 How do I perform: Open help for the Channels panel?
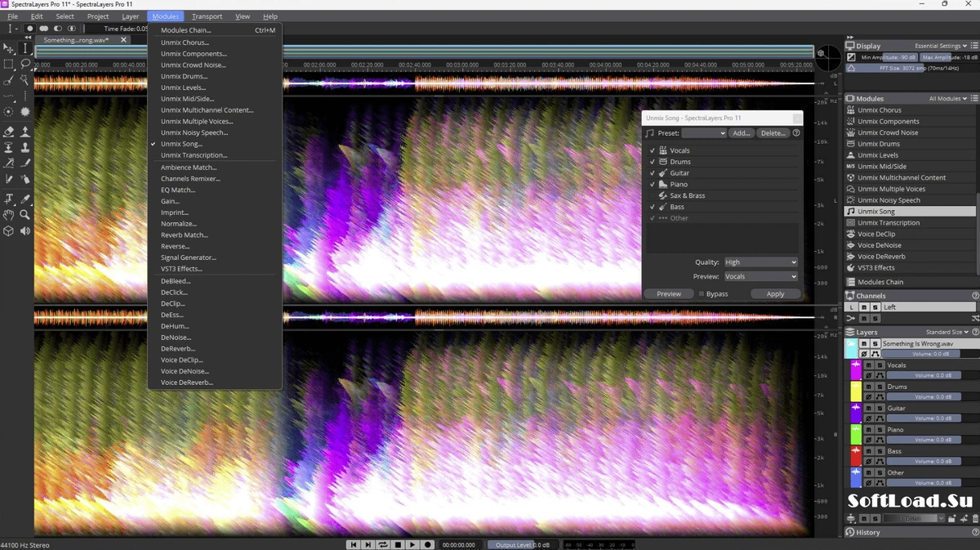(975, 296)
